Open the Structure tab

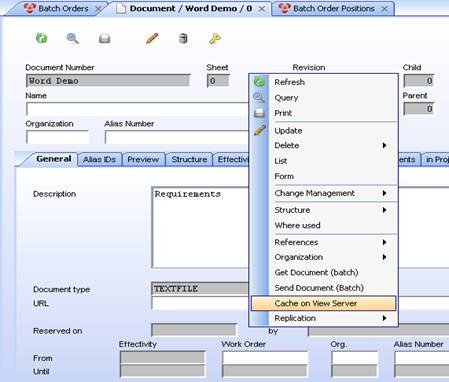pos(189,159)
